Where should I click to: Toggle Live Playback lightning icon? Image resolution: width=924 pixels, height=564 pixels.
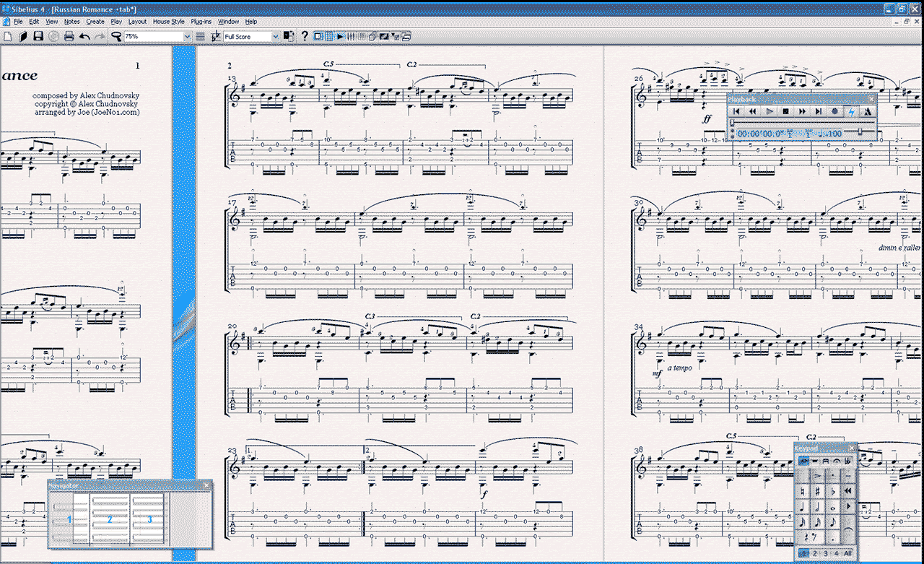coord(852,111)
